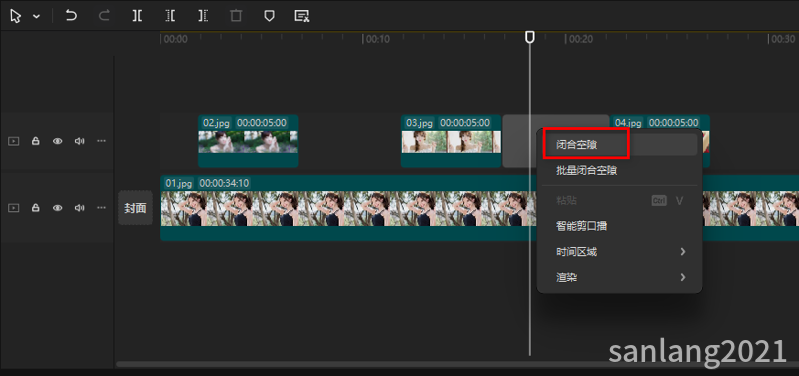Click the 封面 cover button
Screen dimensions: 799x376
pos(136,208)
